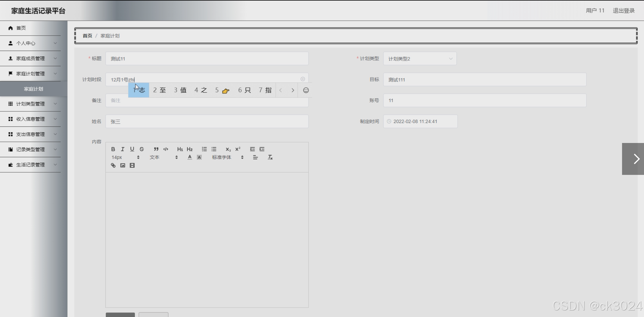Go to 首页 via breadcrumb
This screenshot has height=317, width=644.
point(87,36)
